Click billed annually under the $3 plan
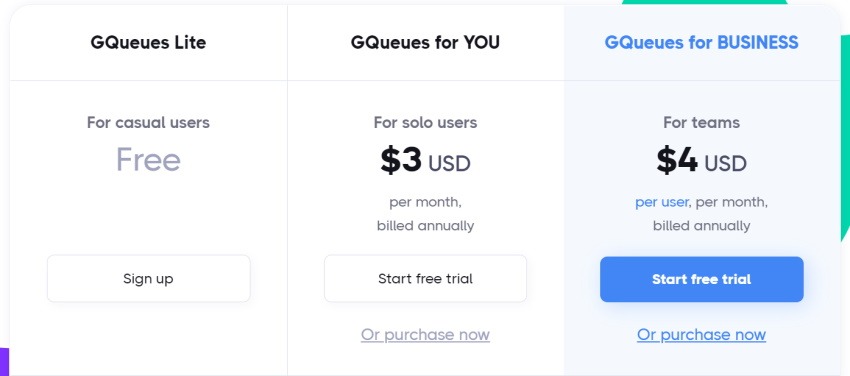 [425, 226]
